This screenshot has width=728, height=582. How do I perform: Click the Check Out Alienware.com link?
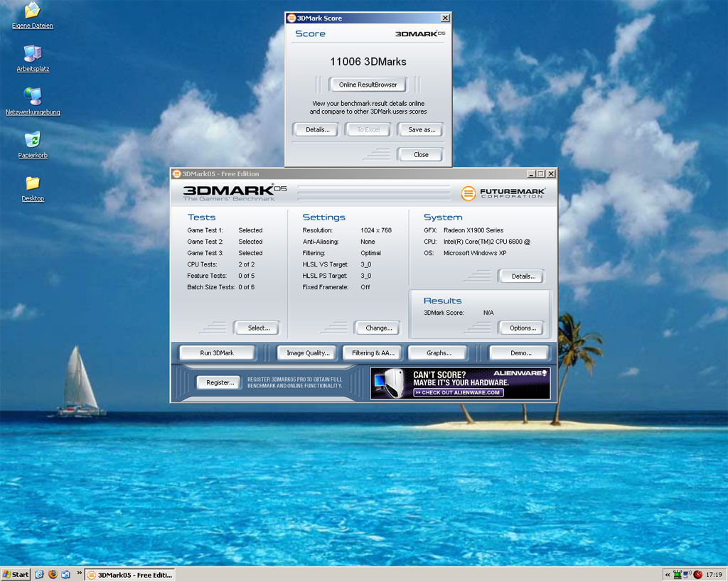[x=459, y=393]
